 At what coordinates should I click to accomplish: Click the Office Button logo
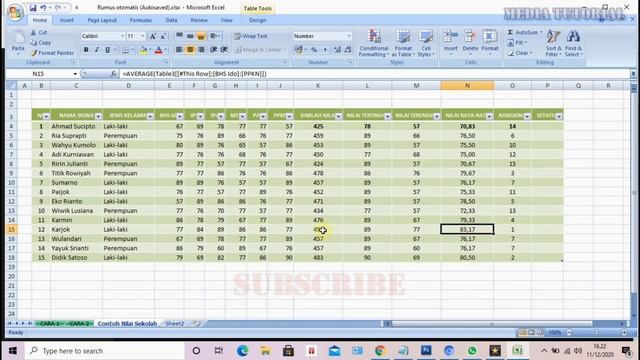16,12
